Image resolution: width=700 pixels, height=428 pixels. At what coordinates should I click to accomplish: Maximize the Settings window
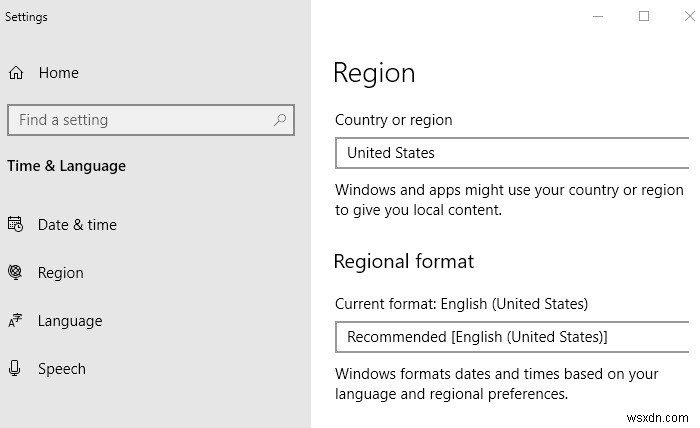pos(644,16)
